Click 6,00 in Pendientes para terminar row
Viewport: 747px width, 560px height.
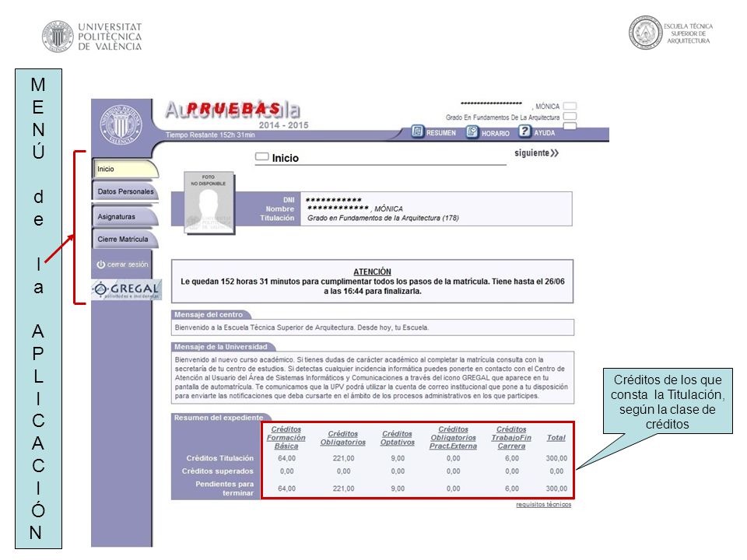(x=512, y=488)
